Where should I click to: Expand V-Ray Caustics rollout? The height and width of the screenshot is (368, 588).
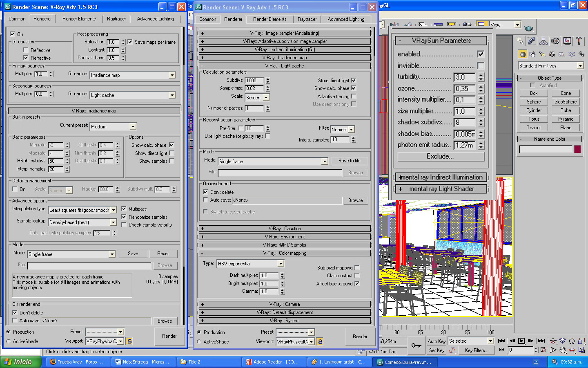click(x=285, y=229)
